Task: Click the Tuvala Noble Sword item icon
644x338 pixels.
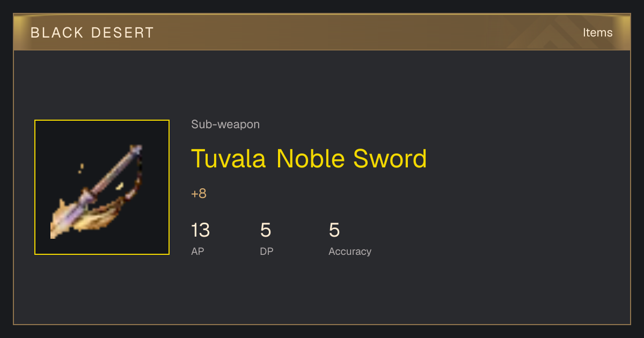Action: (102, 187)
